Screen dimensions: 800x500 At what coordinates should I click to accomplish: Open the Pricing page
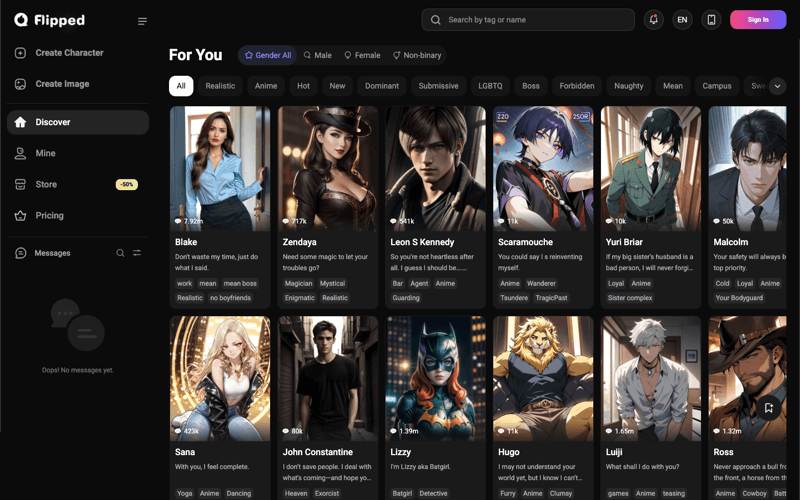[x=78, y=215]
